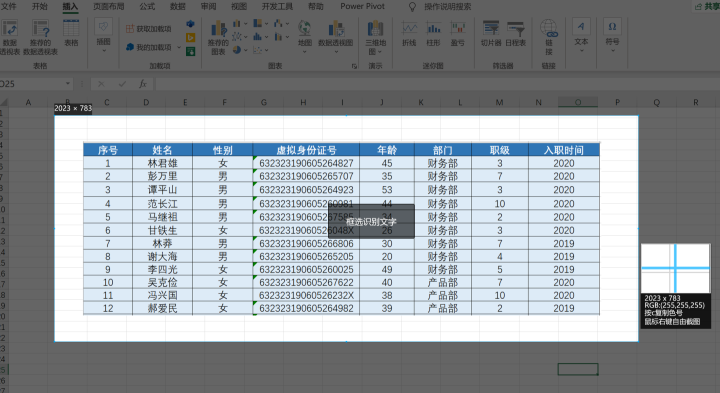Screen dimensions: 720x393
Task: Select column header Q
Action: tap(657, 102)
